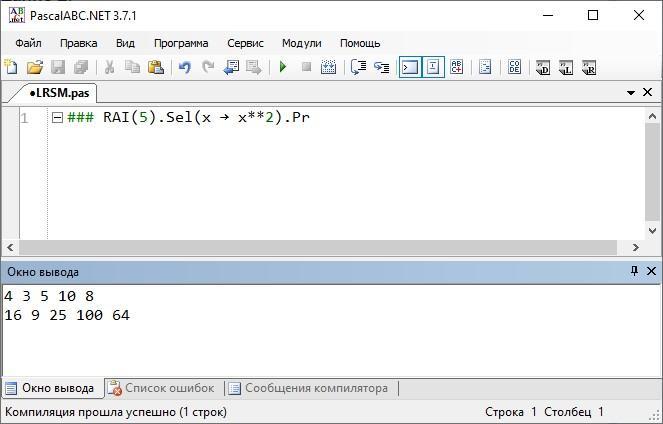The image size is (663, 424).
Task: Cut selection with the scissors icon
Action: point(110,67)
